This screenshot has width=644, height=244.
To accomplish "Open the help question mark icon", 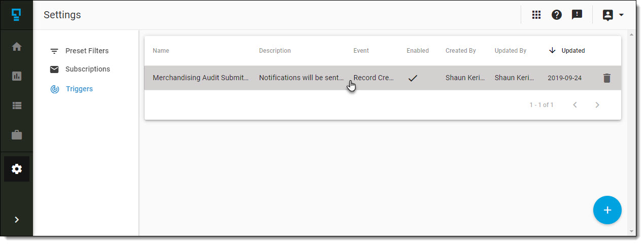I will (557, 15).
